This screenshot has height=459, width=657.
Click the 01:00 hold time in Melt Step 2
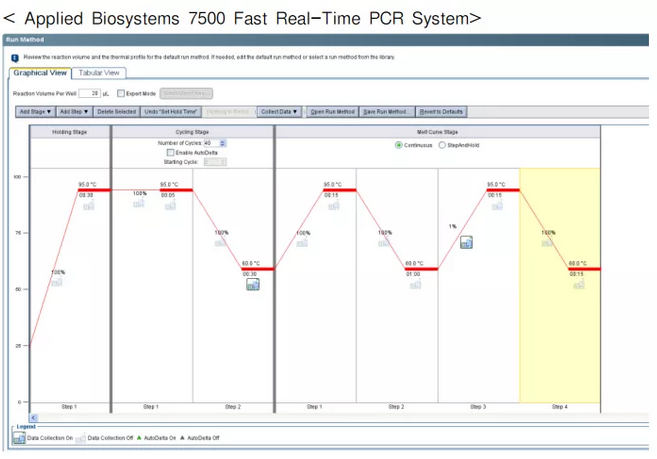pos(413,274)
